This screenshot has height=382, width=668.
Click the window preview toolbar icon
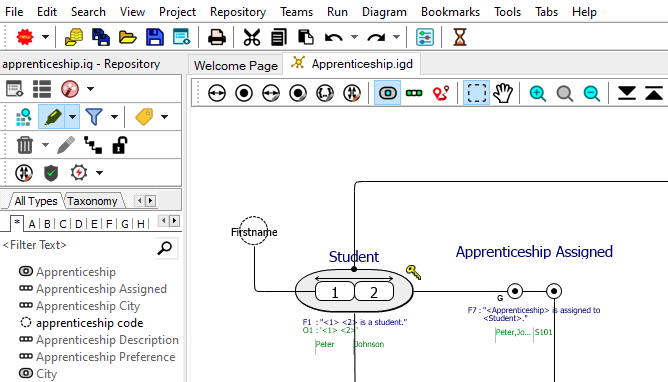[x=181, y=37]
